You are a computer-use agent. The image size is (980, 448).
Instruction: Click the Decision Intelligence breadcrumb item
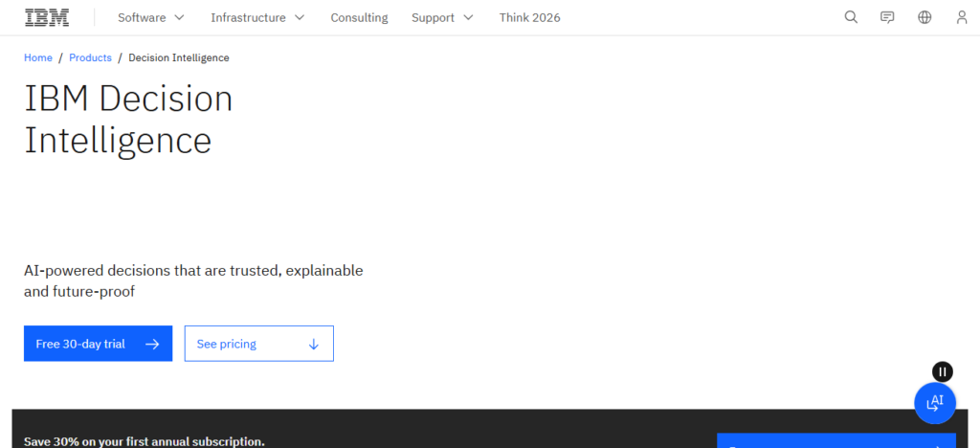pyautogui.click(x=179, y=57)
